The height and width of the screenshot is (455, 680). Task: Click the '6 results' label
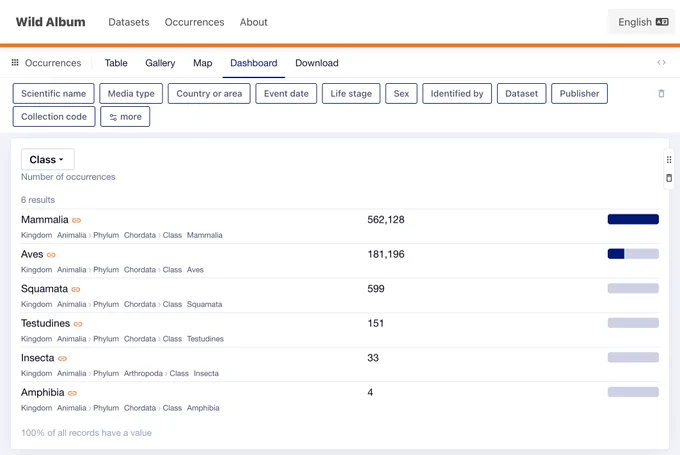[38, 200]
